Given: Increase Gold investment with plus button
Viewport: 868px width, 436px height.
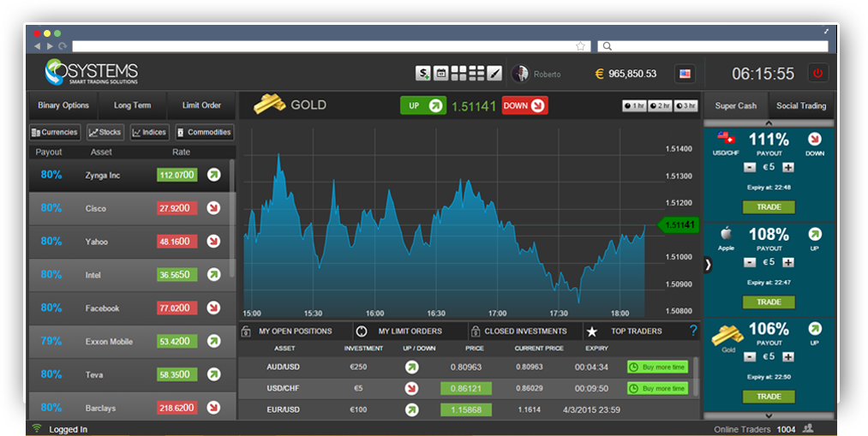Looking at the screenshot, I should [x=788, y=357].
